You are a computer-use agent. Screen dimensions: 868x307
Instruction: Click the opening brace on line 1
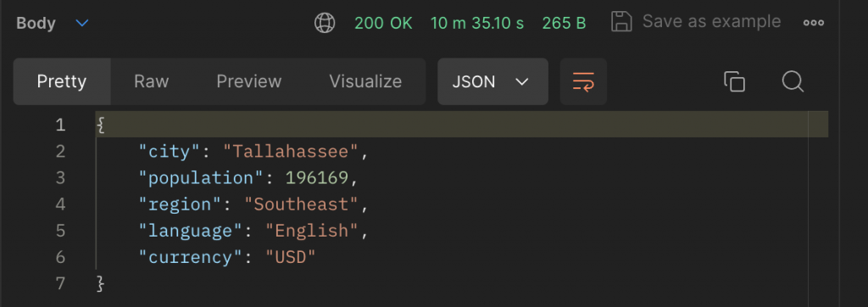100,125
